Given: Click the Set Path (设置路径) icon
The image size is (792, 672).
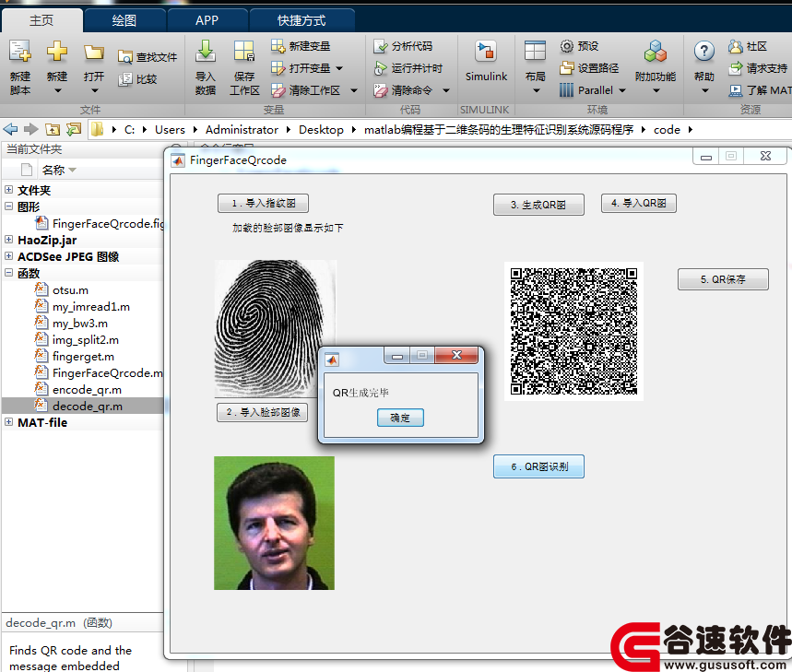Looking at the screenshot, I should (567, 68).
